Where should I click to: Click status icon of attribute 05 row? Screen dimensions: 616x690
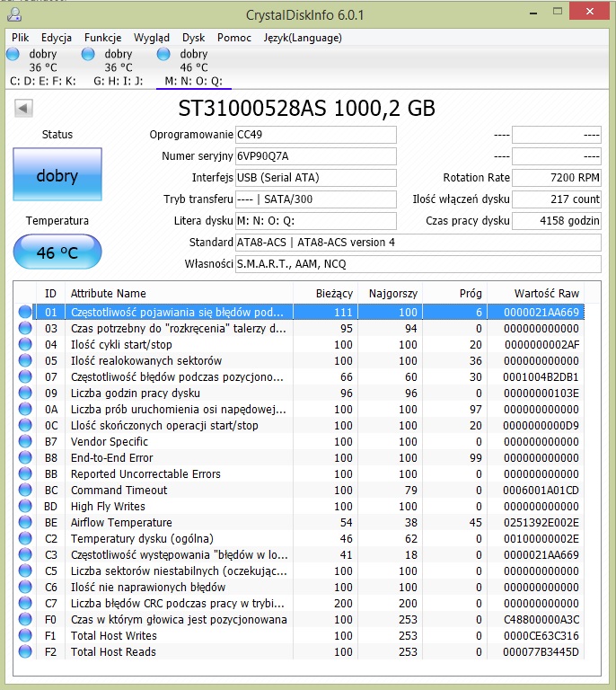[25, 361]
